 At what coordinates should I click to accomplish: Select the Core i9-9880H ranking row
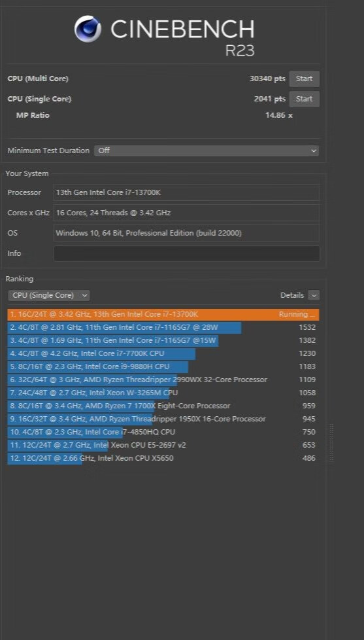[x=163, y=366]
